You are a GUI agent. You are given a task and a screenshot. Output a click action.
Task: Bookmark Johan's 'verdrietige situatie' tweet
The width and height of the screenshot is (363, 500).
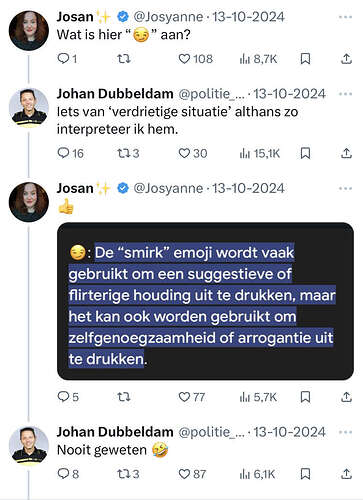point(305,153)
